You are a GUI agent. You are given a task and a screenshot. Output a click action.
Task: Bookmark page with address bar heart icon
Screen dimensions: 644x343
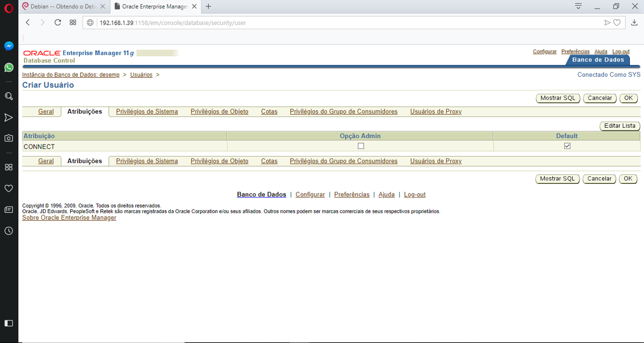point(617,23)
